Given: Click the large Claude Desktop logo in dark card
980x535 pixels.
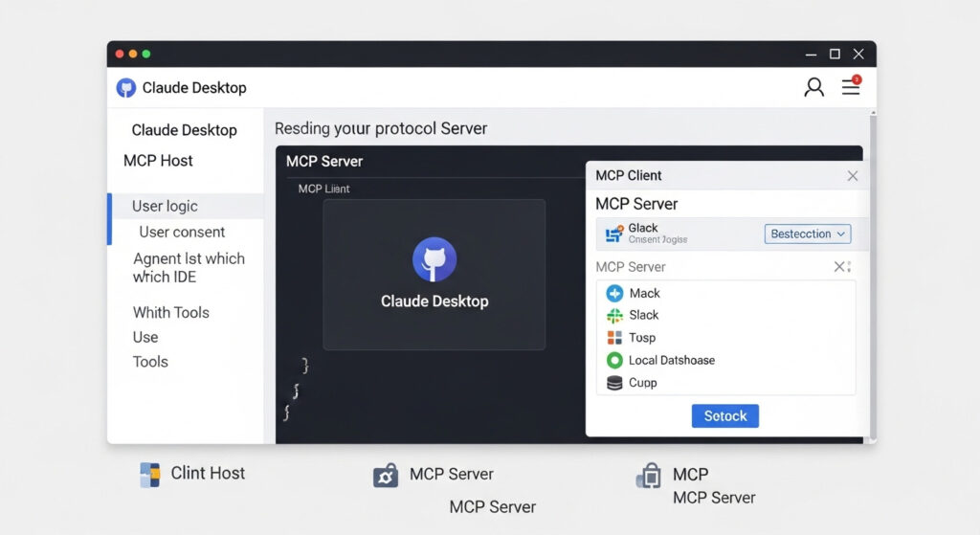Looking at the screenshot, I should (434, 259).
